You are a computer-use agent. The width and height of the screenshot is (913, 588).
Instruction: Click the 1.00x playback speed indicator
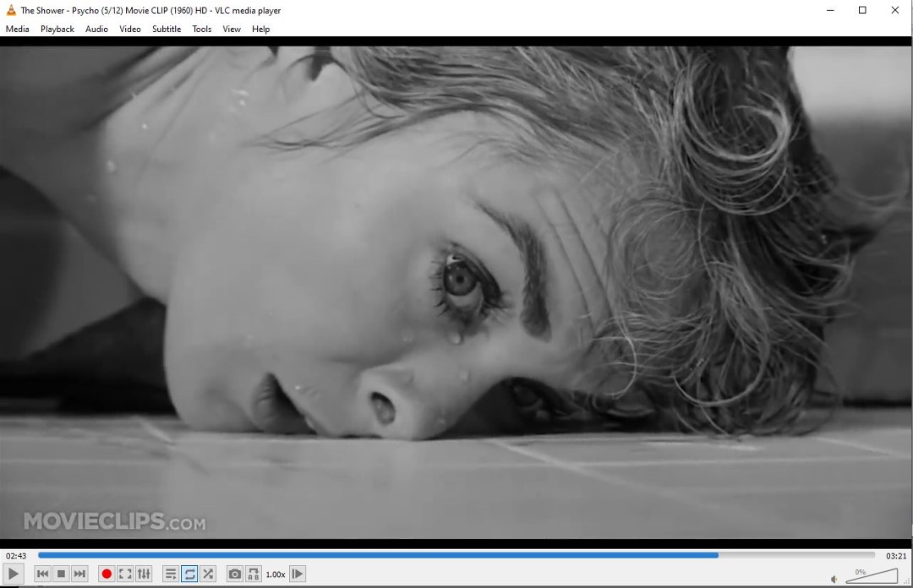click(276, 574)
